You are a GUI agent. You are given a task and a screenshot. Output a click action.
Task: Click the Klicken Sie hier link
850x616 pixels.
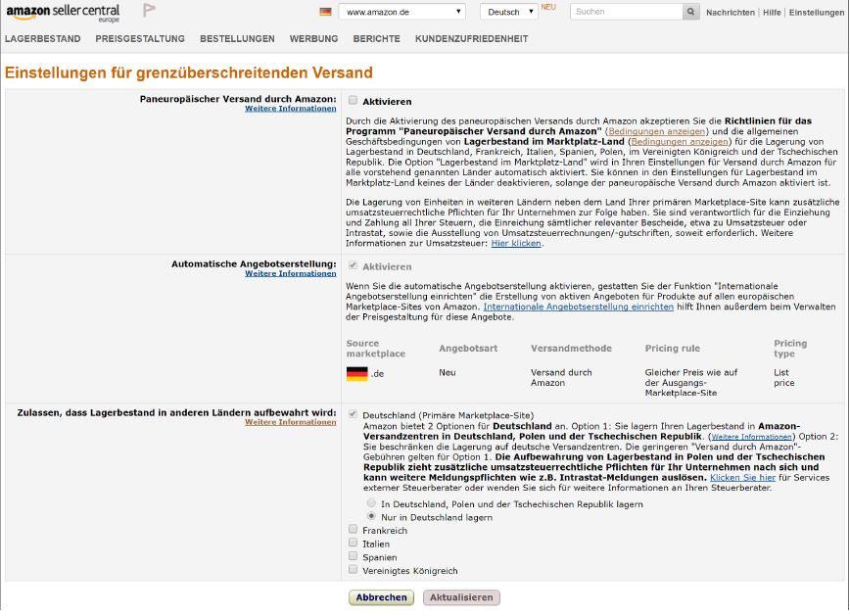coord(742,478)
